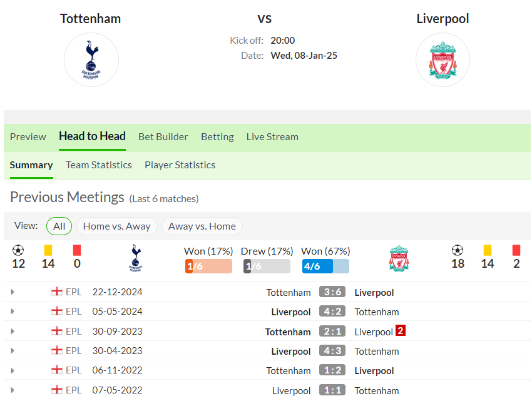Expand the 07-05-2022 match row

13,390
